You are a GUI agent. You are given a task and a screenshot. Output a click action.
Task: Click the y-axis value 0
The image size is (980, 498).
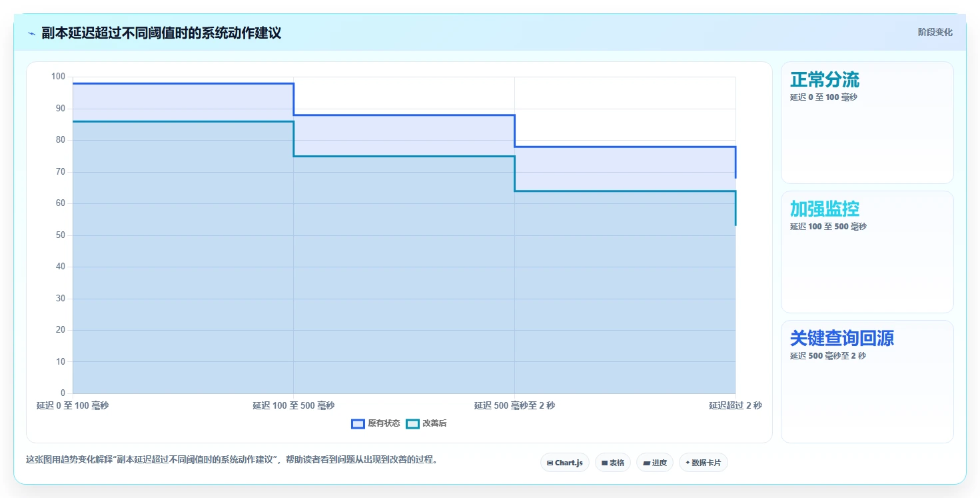(63, 393)
